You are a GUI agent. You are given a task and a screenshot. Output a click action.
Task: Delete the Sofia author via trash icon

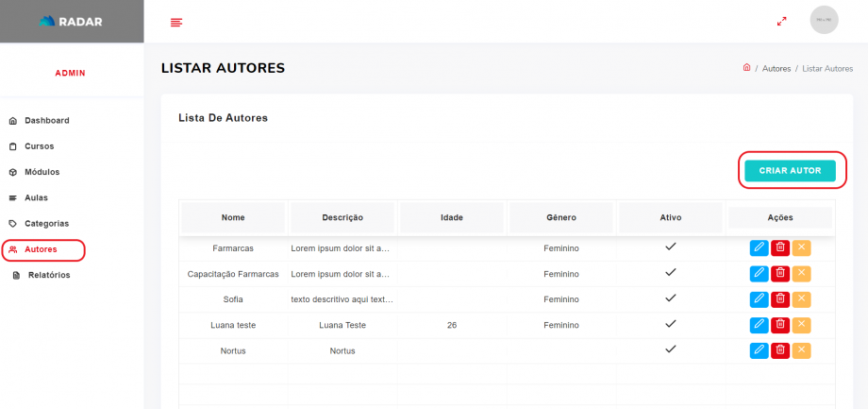point(780,299)
